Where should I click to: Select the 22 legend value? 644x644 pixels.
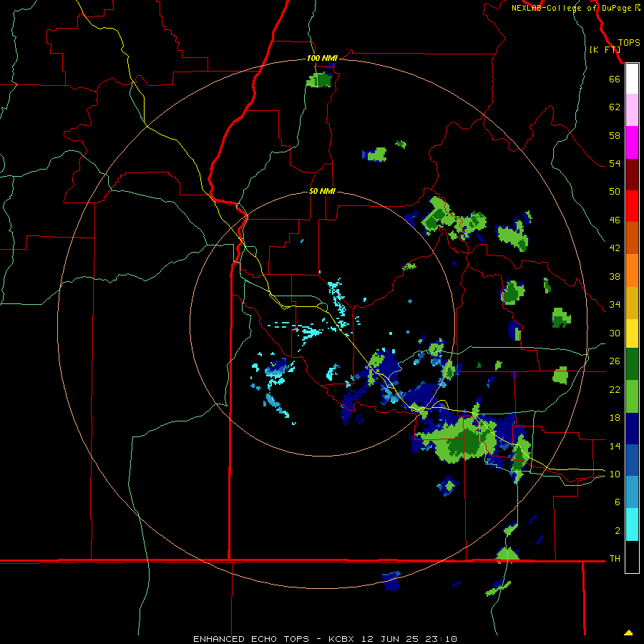point(615,389)
